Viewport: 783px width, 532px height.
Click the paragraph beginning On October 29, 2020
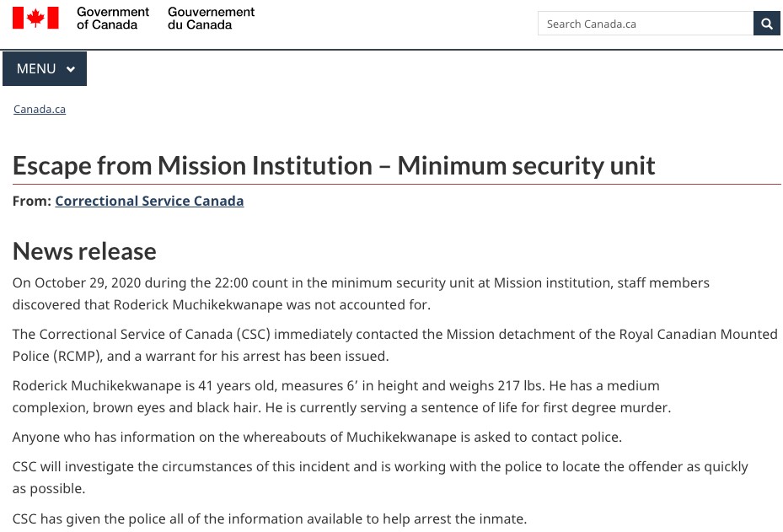click(361, 293)
